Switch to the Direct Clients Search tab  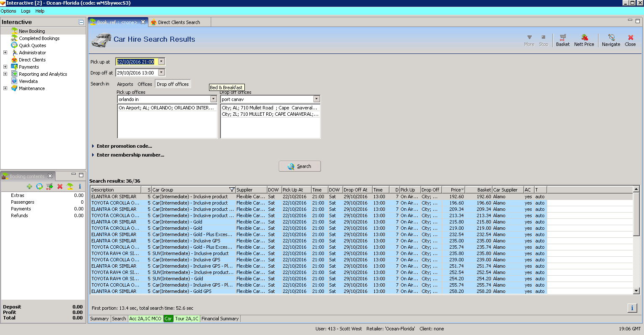click(x=179, y=22)
